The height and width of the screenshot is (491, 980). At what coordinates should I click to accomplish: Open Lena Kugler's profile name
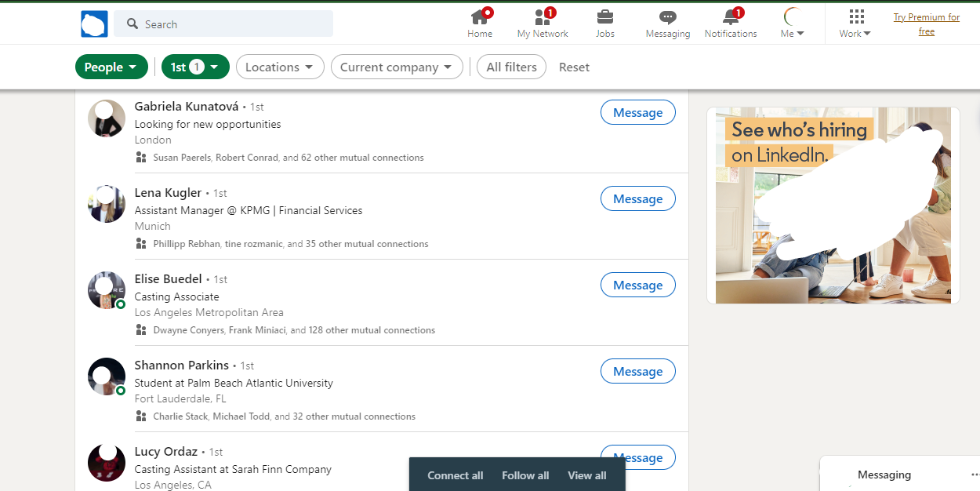point(168,192)
